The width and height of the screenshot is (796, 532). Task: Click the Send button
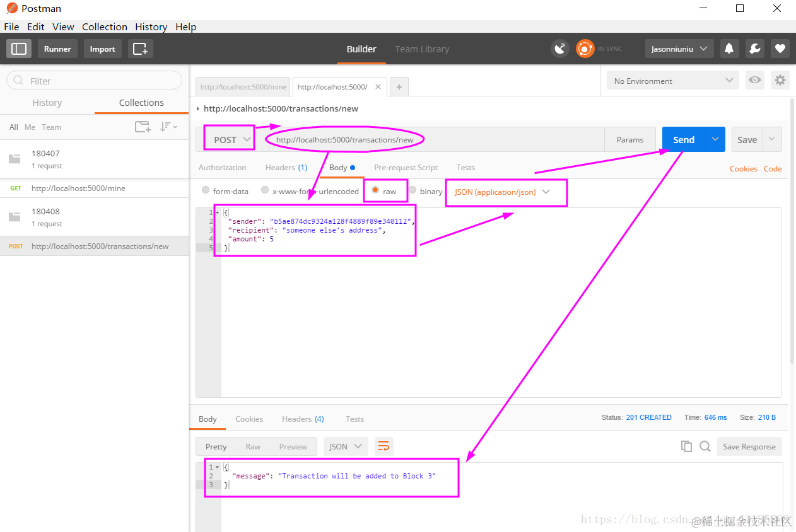(684, 139)
